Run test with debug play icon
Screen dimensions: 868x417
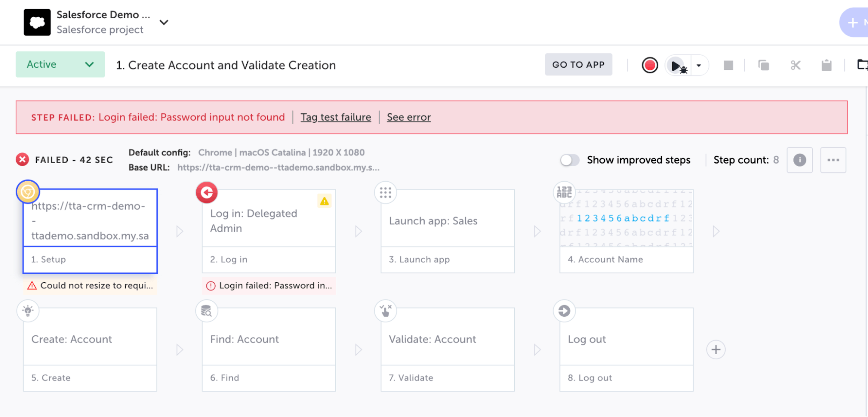pyautogui.click(x=677, y=65)
